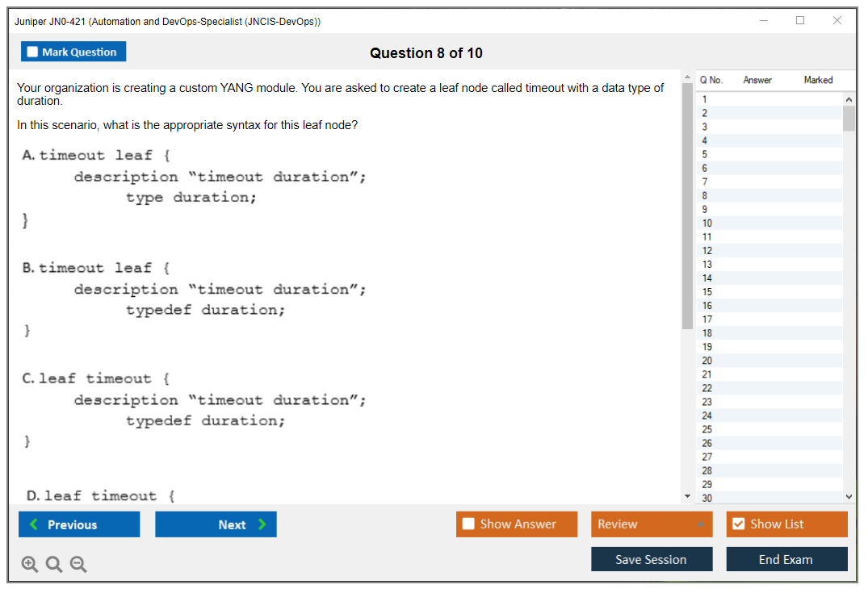Jump to question 10 in the list
The width and height of the screenshot is (868, 593).
[x=707, y=223]
